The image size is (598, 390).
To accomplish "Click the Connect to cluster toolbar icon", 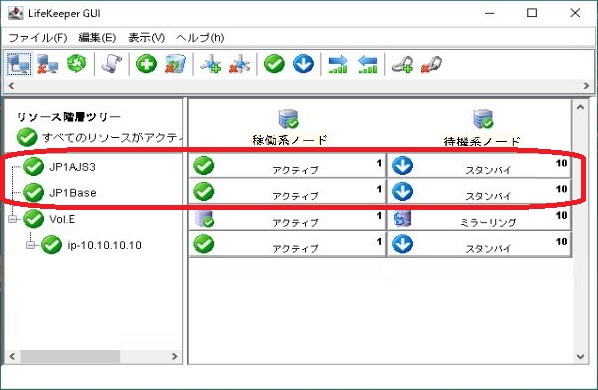I will click(19, 64).
